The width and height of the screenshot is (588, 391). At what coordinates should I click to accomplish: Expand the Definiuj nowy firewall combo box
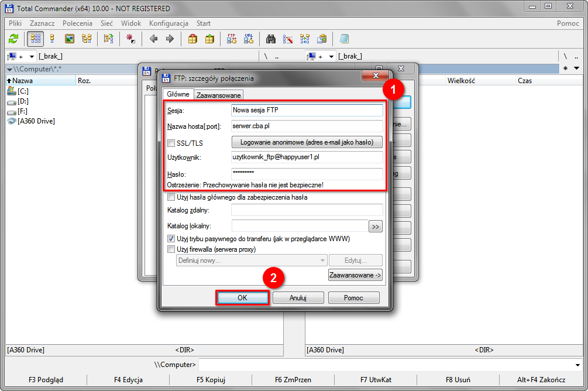pos(322,260)
